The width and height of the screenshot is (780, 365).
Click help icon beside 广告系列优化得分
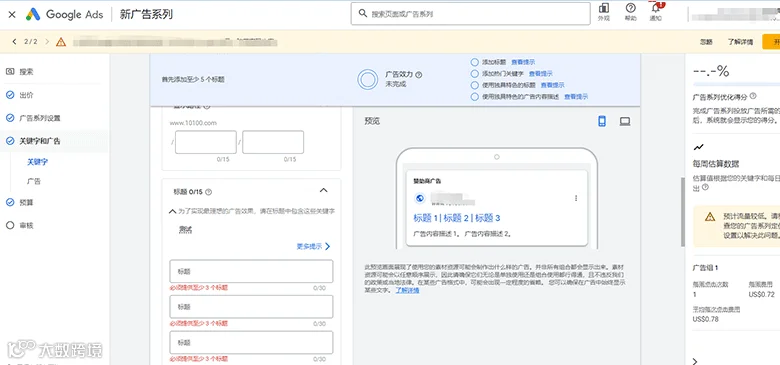pos(753,95)
